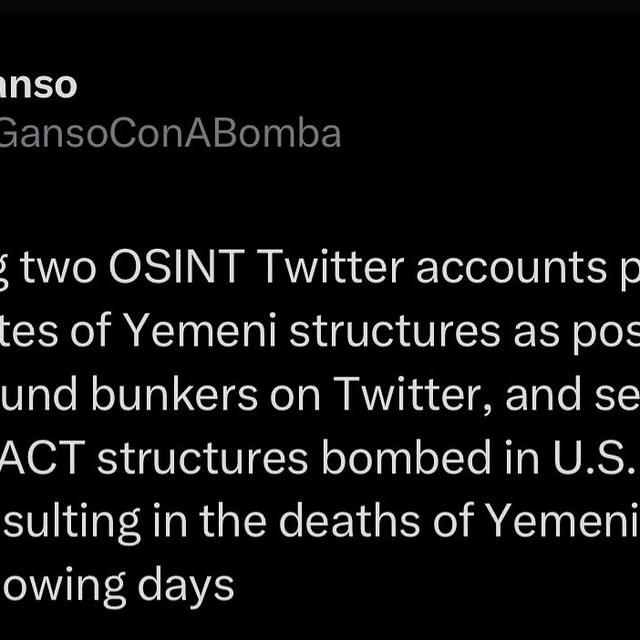Screen dimensions: 640x640
Task: Open the profile via display name 'anso'
Action: tap(38, 86)
